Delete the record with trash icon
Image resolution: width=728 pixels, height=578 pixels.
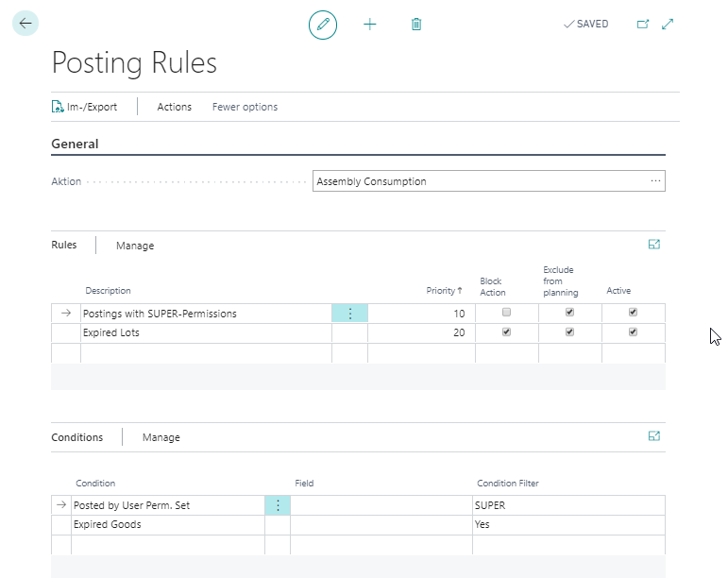416,25
